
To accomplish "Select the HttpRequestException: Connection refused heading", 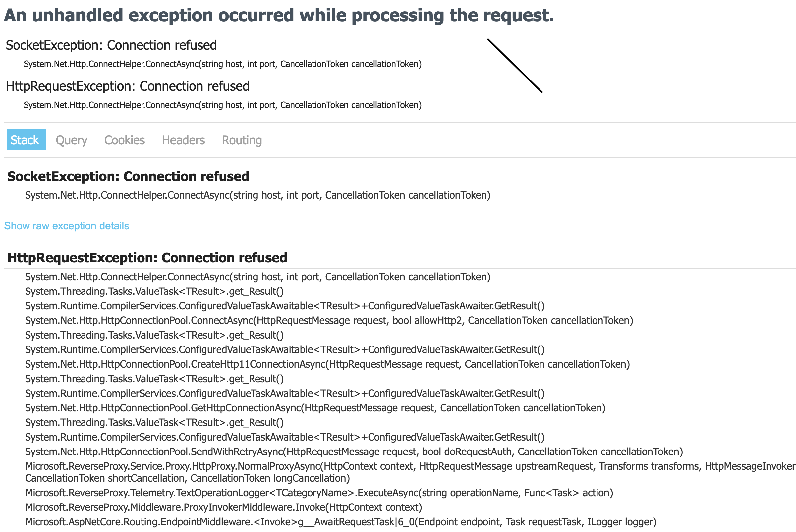I will pyautogui.click(x=147, y=258).
